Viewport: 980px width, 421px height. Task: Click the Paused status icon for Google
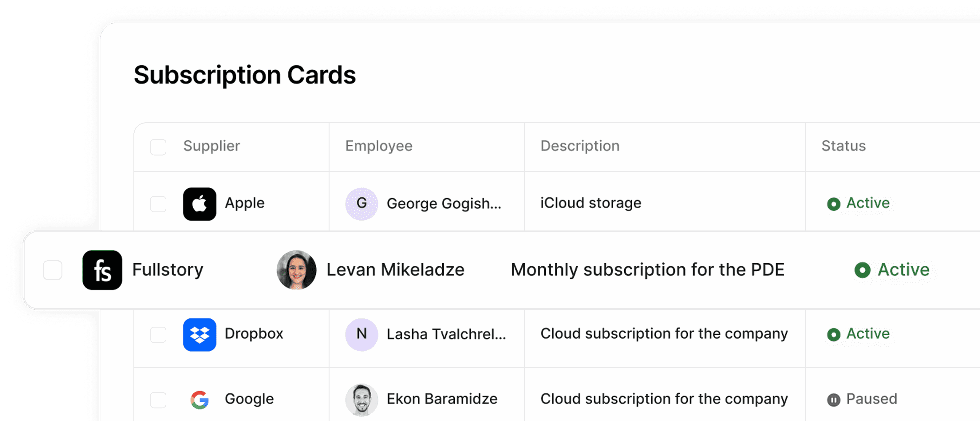tap(834, 400)
